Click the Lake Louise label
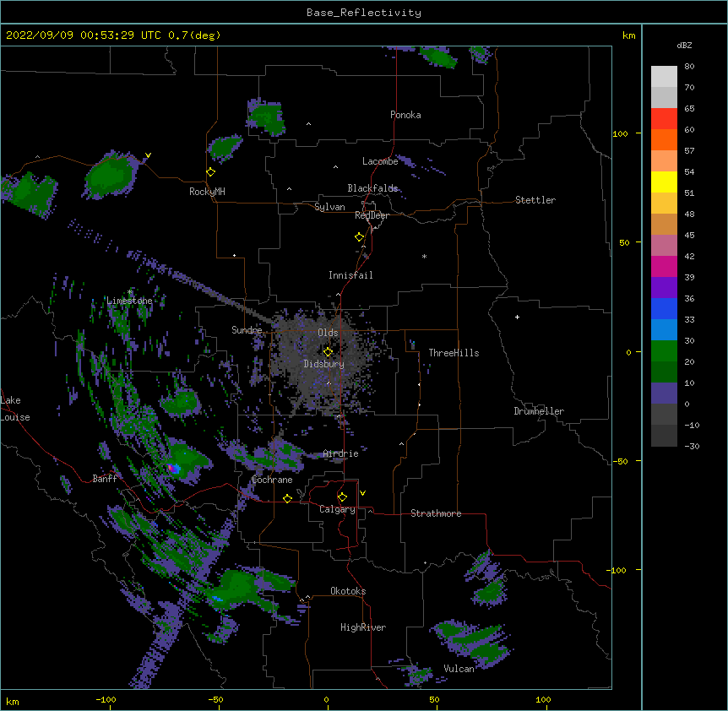Viewport: 728px width, 711px height. coord(15,409)
